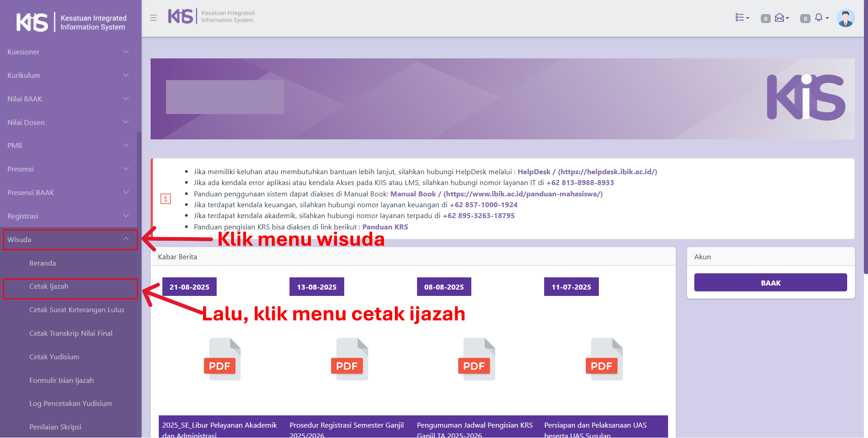
Task: Open Cetak Transkrip Nilai Final item
Action: tap(71, 333)
